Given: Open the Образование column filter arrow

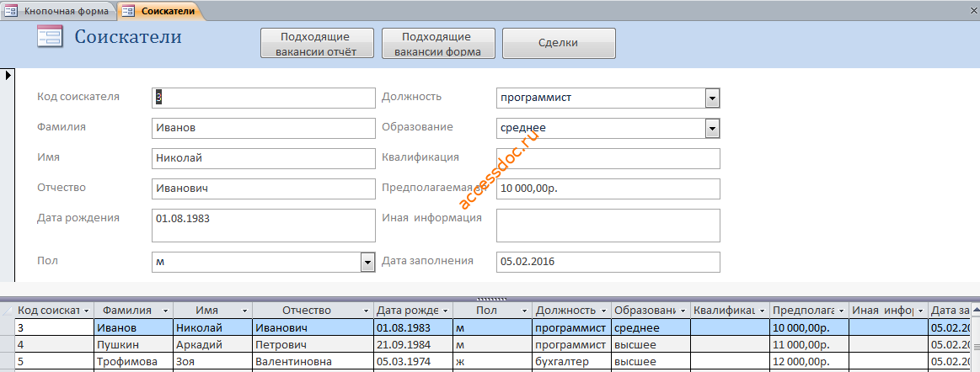Looking at the screenshot, I should point(683,311).
